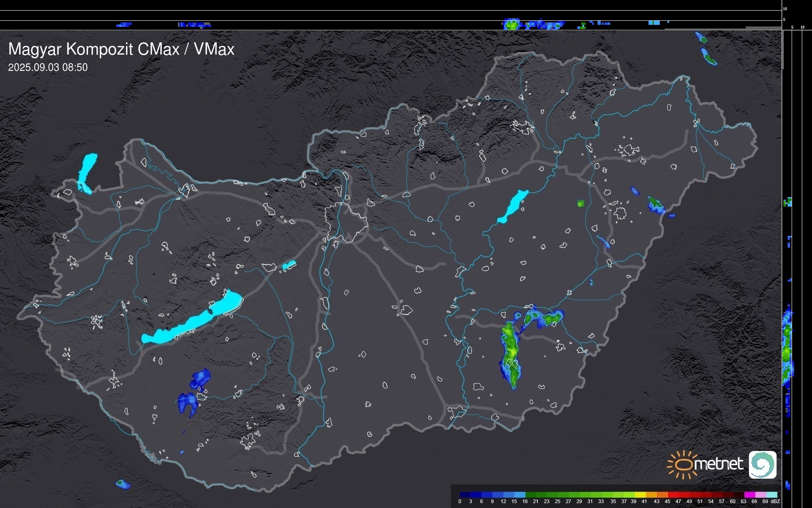Viewport: 812px width, 508px height.
Task: Click the magenta 63 dBZ legend swatch
Action: (749, 495)
